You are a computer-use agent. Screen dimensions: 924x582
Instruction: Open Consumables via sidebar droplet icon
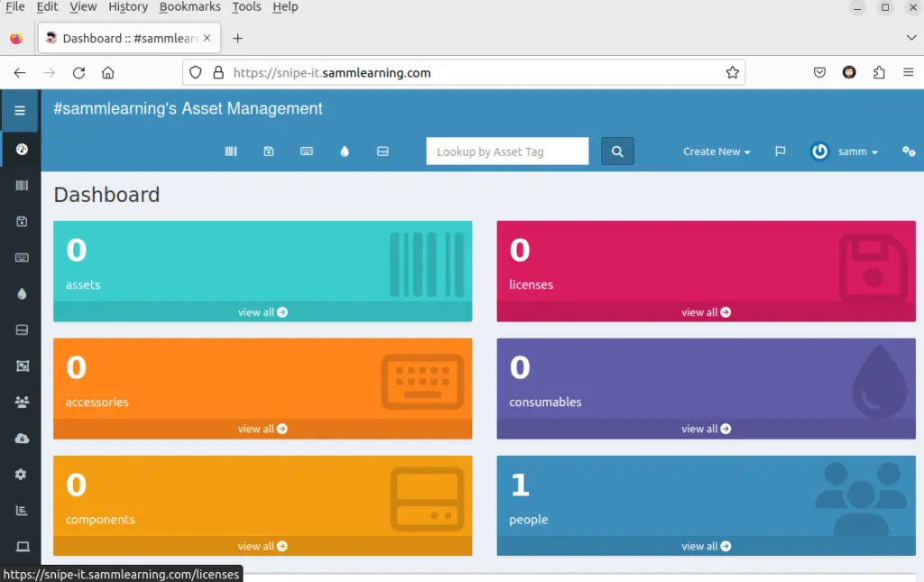coord(22,293)
